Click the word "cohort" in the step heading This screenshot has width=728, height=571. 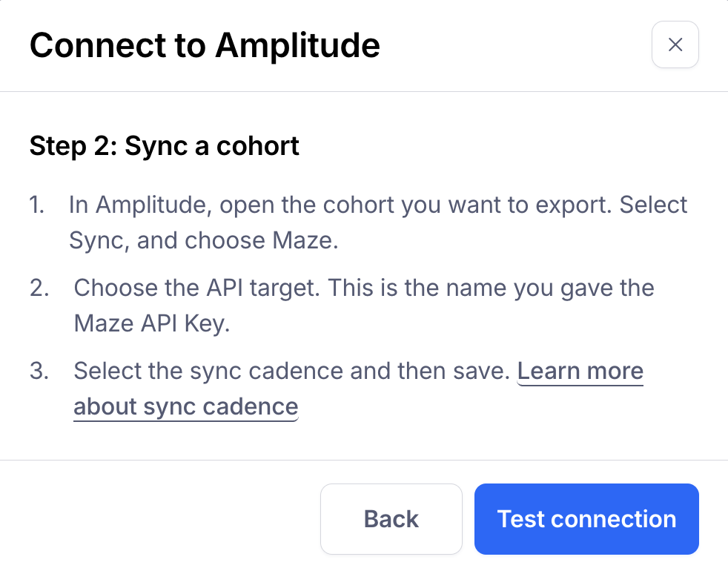(x=258, y=146)
